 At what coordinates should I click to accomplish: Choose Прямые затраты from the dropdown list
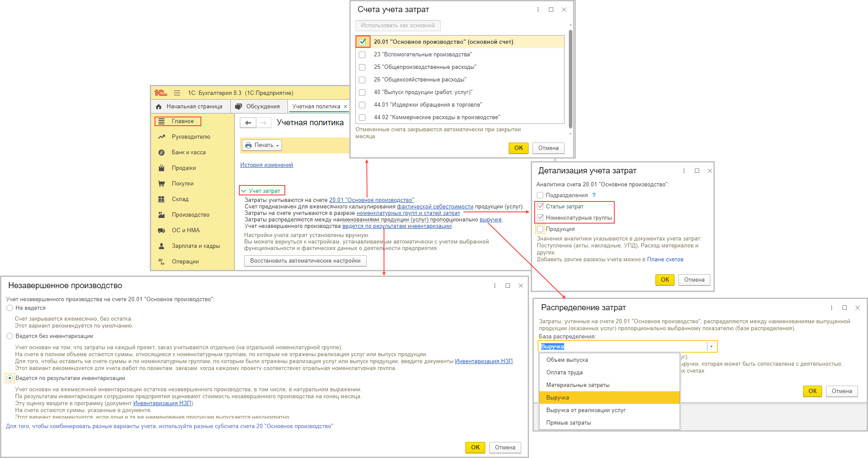609,423
